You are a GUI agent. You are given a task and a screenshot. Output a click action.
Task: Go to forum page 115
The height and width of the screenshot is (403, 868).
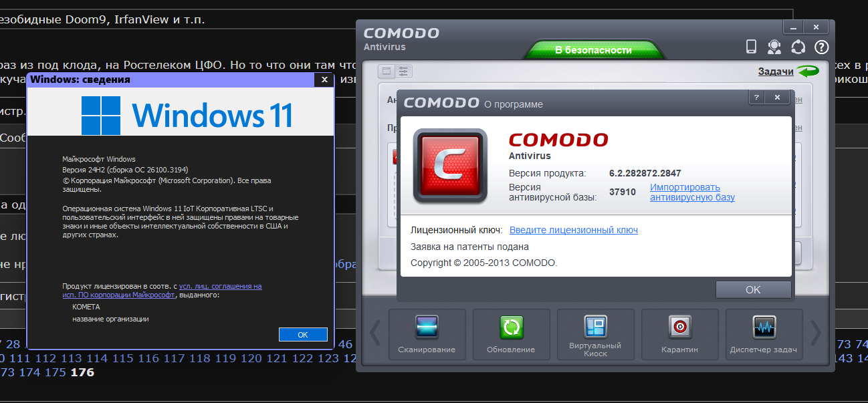click(122, 359)
